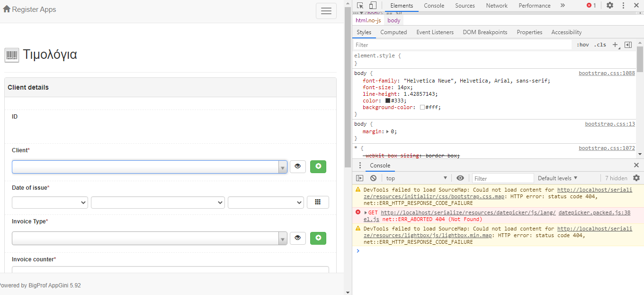644x295 pixels.
Task: Select the Styles tab
Action: pos(364,32)
